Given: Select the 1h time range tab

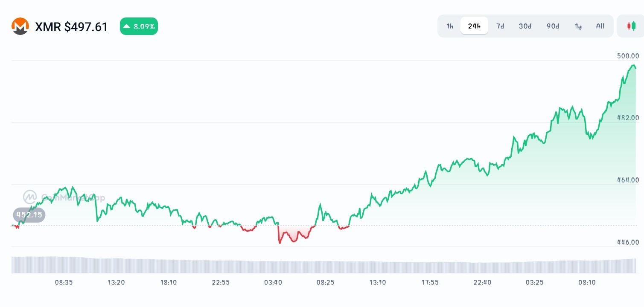Looking at the screenshot, I should point(450,26).
